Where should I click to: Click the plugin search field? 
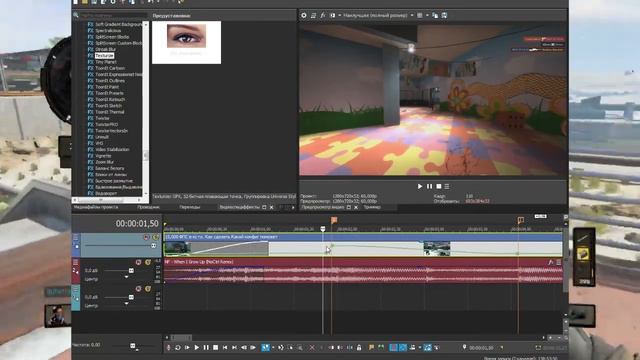click(113, 16)
